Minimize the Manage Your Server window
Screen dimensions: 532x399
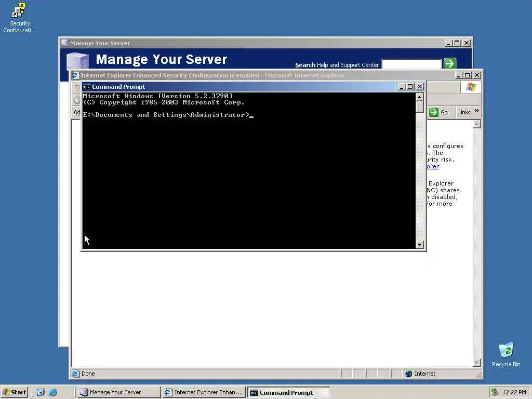pyautogui.click(x=448, y=43)
